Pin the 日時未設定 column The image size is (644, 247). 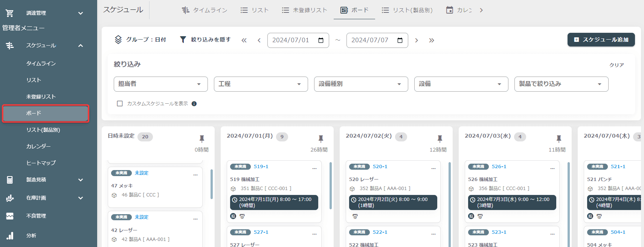202,138
